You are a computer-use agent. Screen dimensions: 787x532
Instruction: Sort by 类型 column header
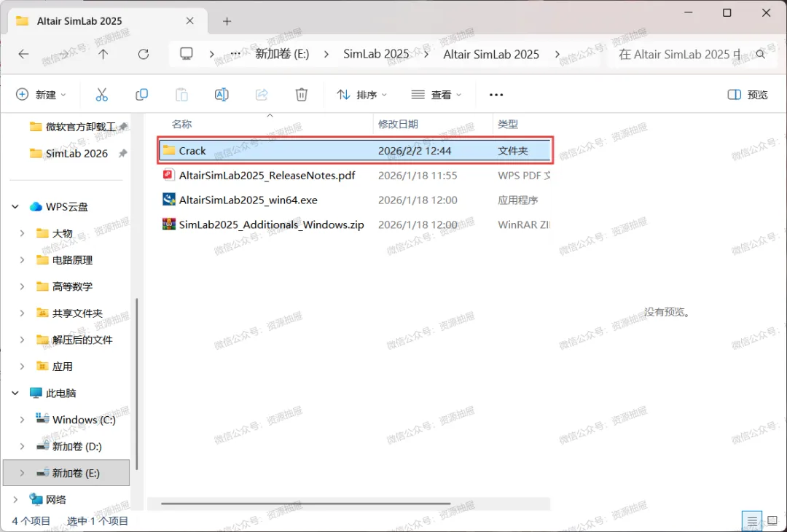(x=508, y=124)
